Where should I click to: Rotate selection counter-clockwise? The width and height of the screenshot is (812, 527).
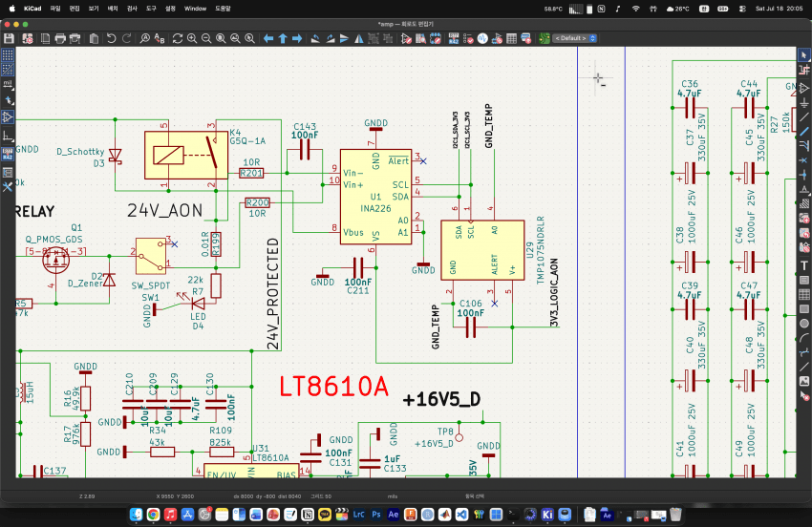tap(315, 38)
